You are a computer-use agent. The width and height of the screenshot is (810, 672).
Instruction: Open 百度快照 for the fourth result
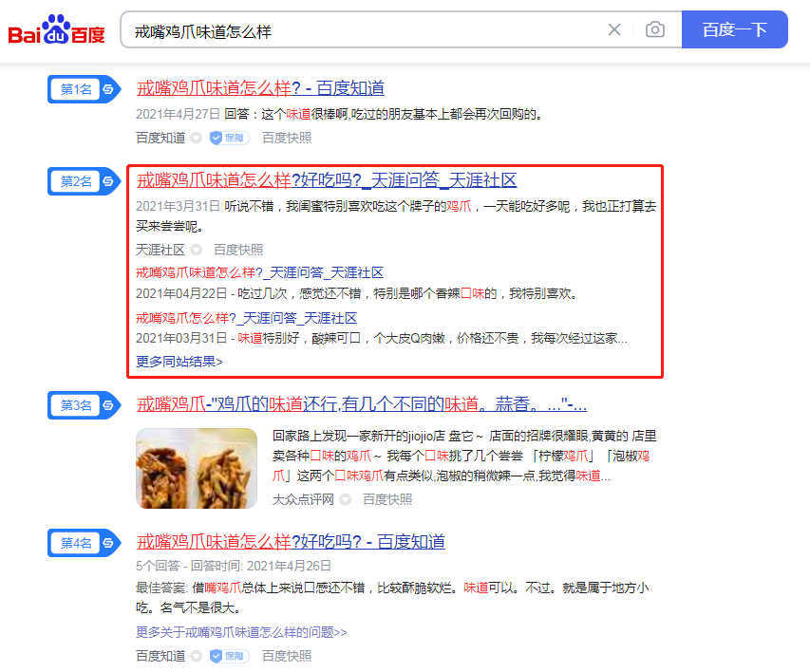(x=287, y=656)
